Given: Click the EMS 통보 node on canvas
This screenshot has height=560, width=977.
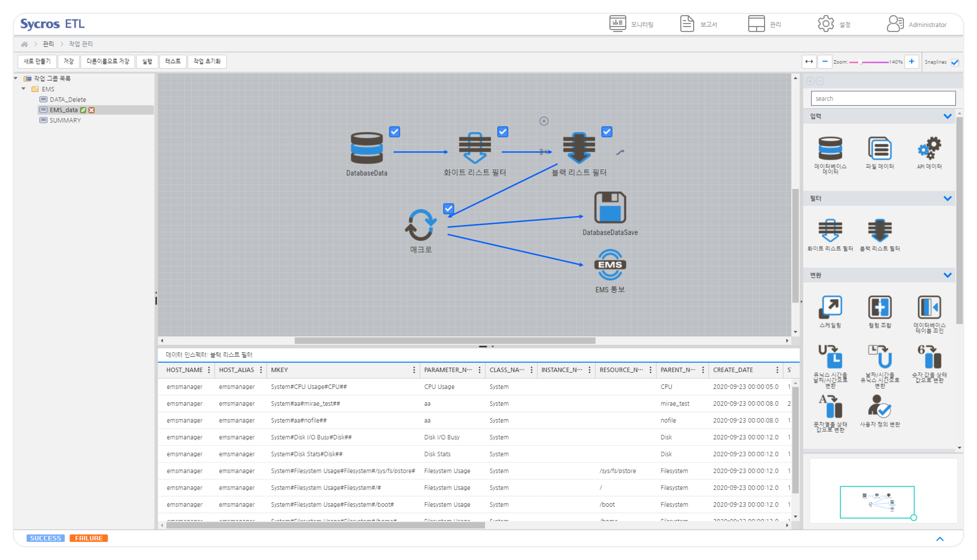Looking at the screenshot, I should coord(610,265).
